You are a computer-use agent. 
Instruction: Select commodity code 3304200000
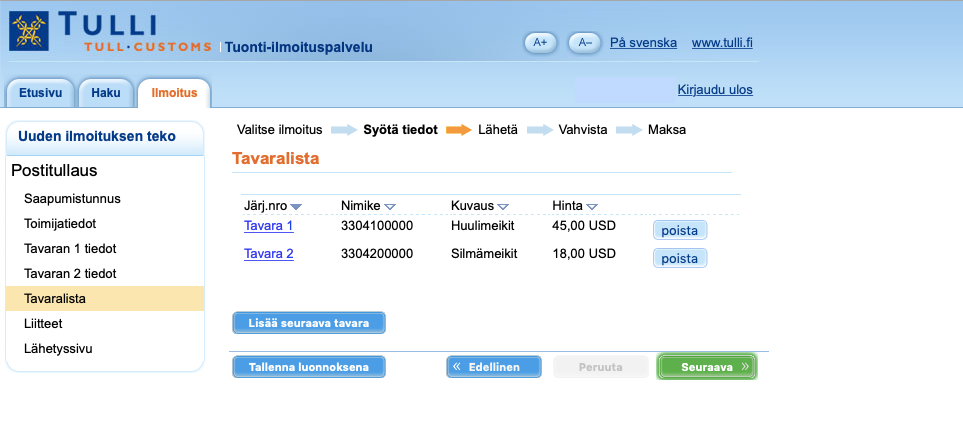pyautogui.click(x=377, y=254)
